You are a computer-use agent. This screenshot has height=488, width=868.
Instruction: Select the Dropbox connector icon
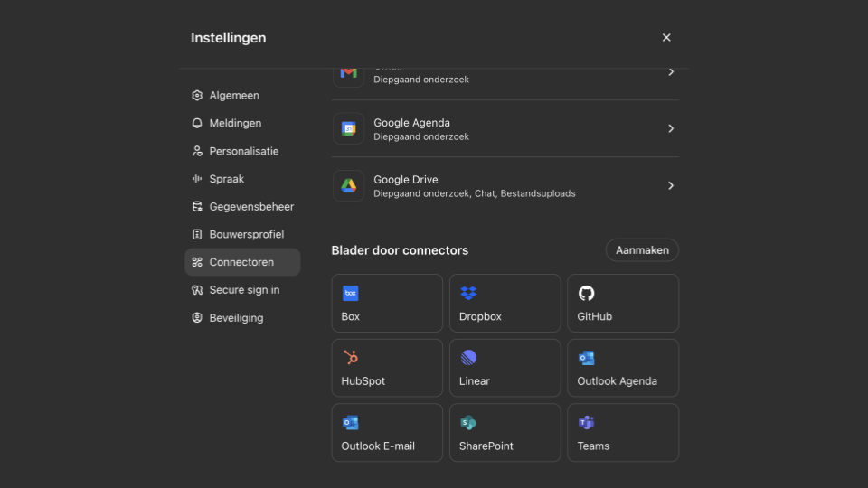pyautogui.click(x=468, y=294)
